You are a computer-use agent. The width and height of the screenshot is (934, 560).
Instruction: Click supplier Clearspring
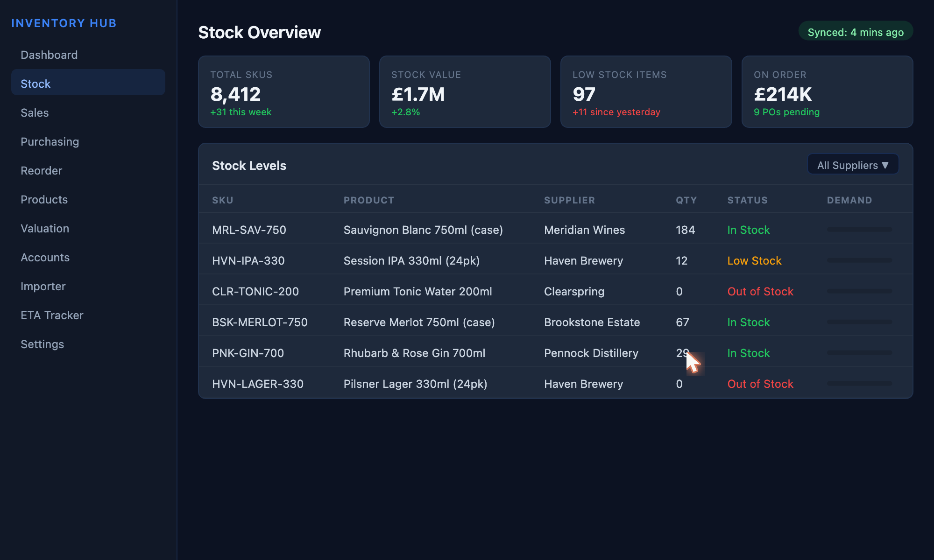574,292
